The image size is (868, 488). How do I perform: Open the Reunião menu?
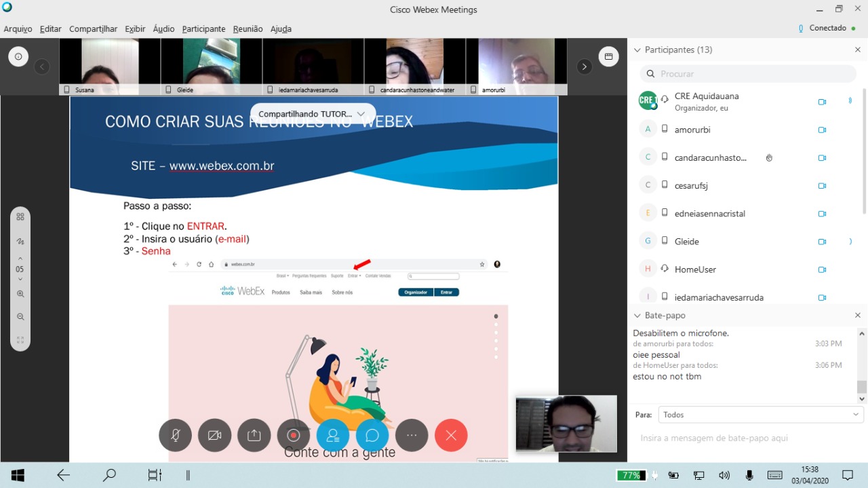click(248, 29)
